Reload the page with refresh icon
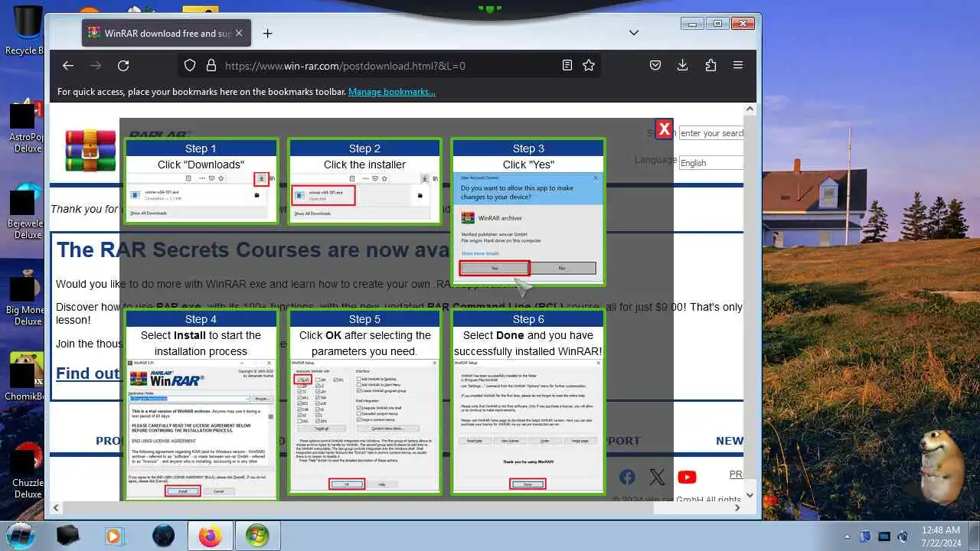980x551 pixels. pos(123,66)
